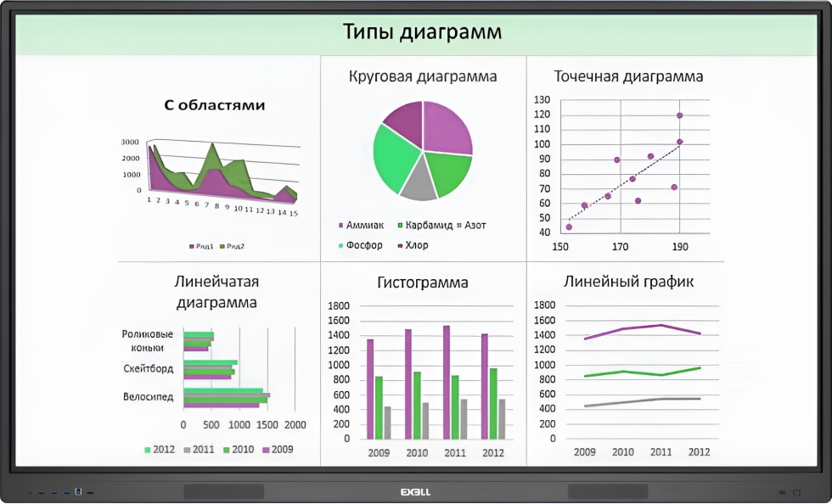Viewport: 832px width, 504px height.
Task: Select the Точечная диаграмма chart title
Action: pyautogui.click(x=628, y=76)
